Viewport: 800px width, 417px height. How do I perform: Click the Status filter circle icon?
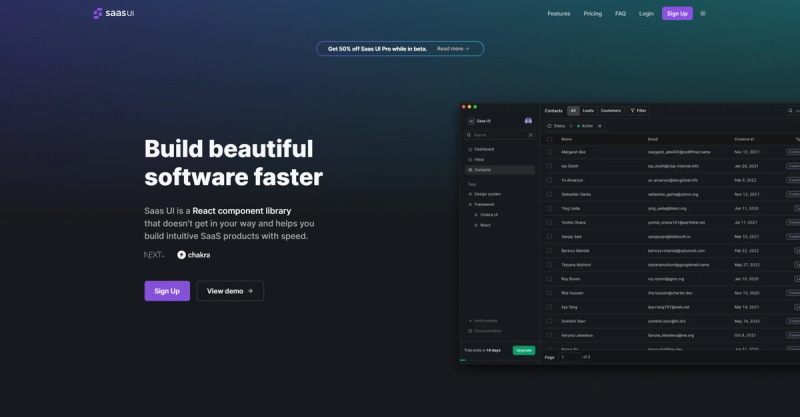tap(549, 126)
